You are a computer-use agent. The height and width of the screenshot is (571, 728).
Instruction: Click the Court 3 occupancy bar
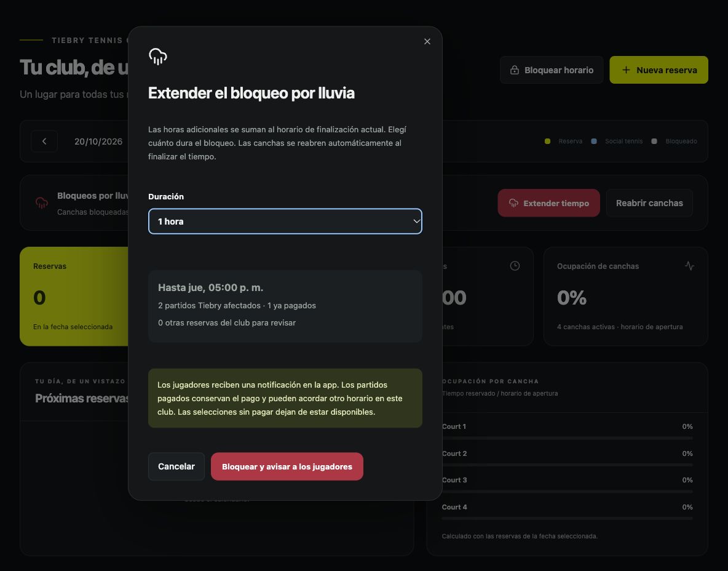pos(568,492)
